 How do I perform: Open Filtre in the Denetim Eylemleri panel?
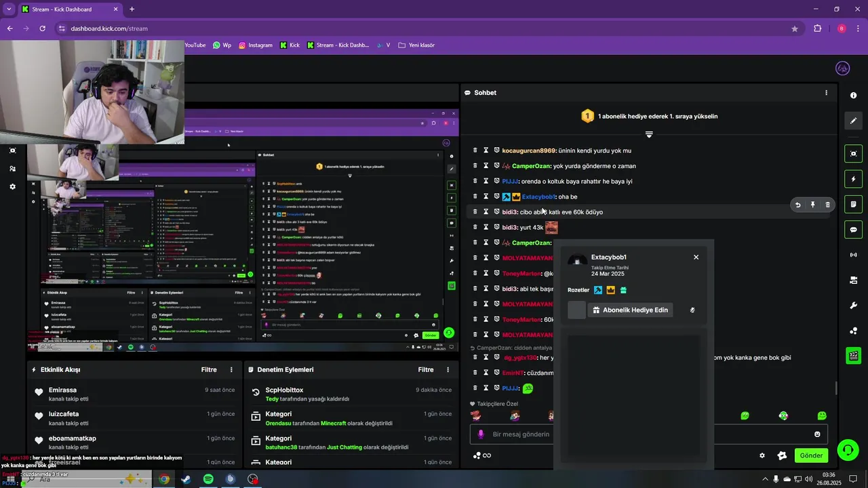(x=426, y=370)
